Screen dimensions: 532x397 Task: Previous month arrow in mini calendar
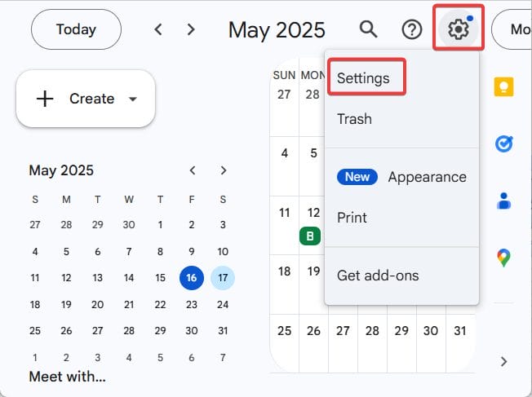[x=193, y=170]
